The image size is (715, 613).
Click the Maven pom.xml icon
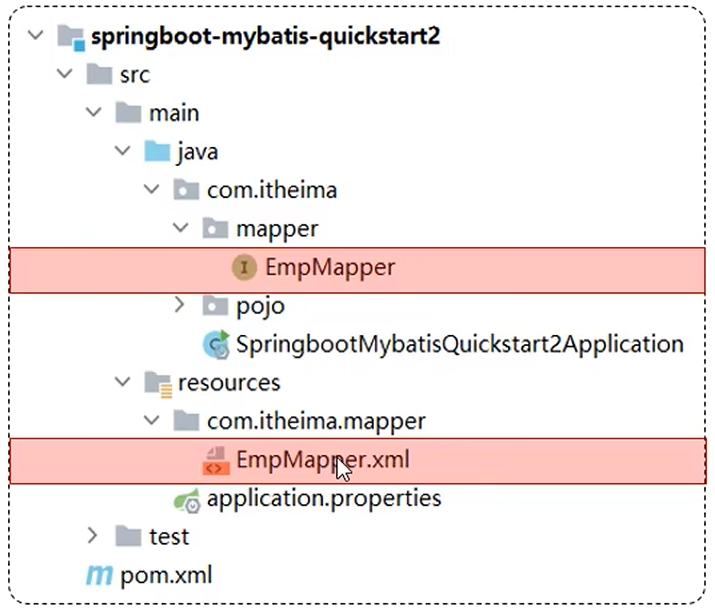click(99, 575)
